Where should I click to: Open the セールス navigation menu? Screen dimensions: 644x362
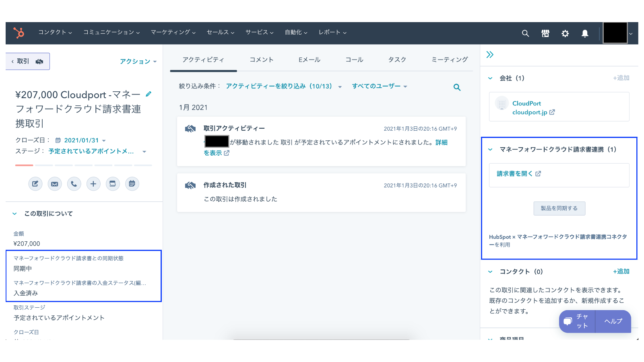tap(220, 32)
